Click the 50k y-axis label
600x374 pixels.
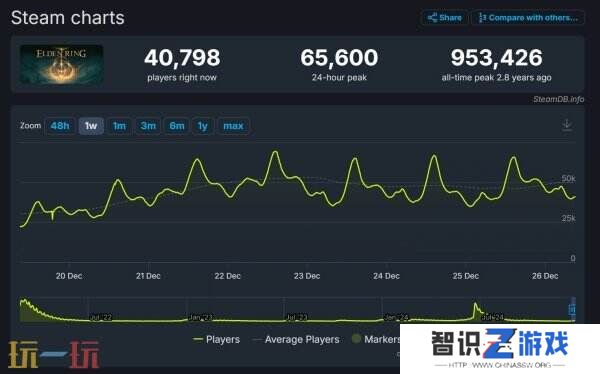click(x=569, y=178)
